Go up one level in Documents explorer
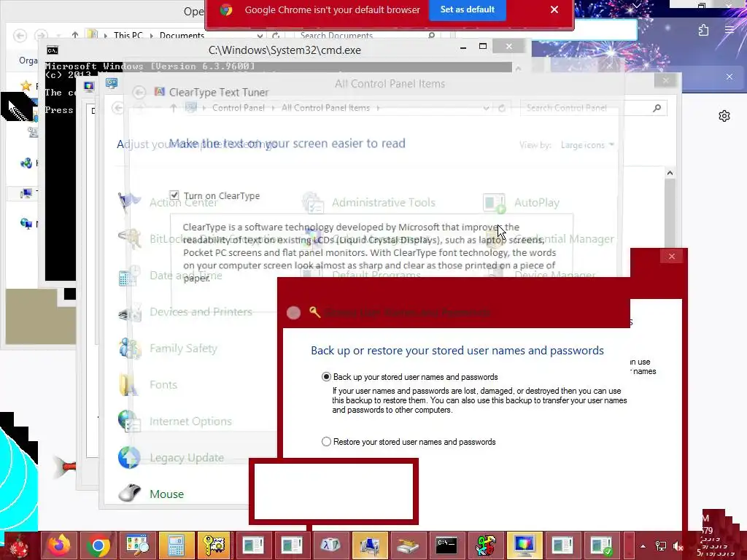Image resolution: width=747 pixels, height=560 pixels. pyautogui.click(x=75, y=35)
